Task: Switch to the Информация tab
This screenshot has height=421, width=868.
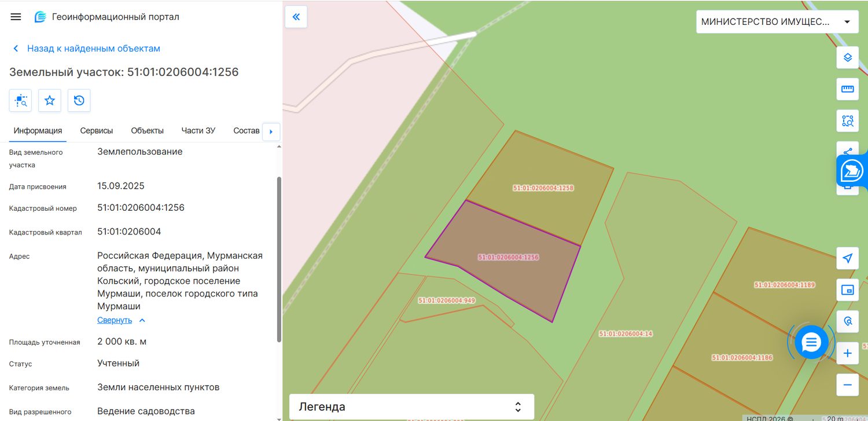Action: (38, 131)
